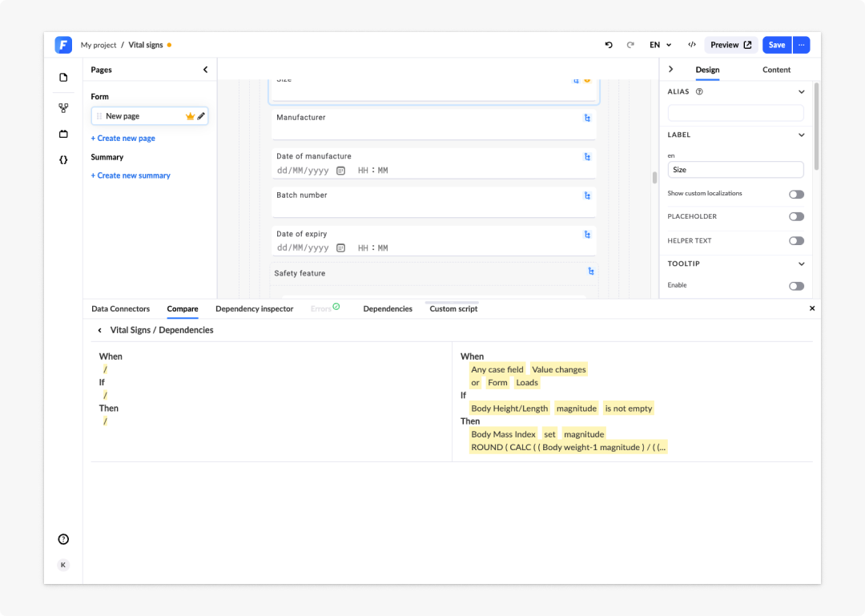Image resolution: width=865 pixels, height=616 pixels.
Task: Turn on the Tooltip Enable switch
Action: (x=796, y=286)
